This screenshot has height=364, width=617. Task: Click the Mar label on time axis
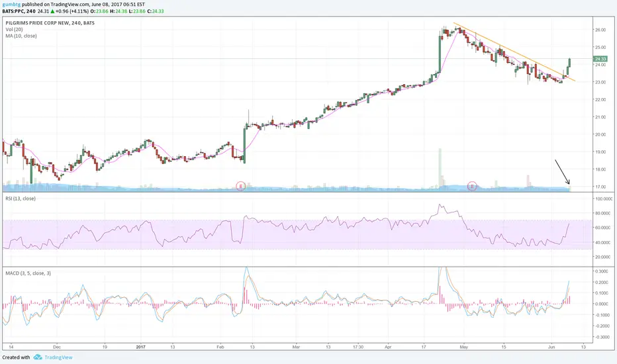point(297,347)
